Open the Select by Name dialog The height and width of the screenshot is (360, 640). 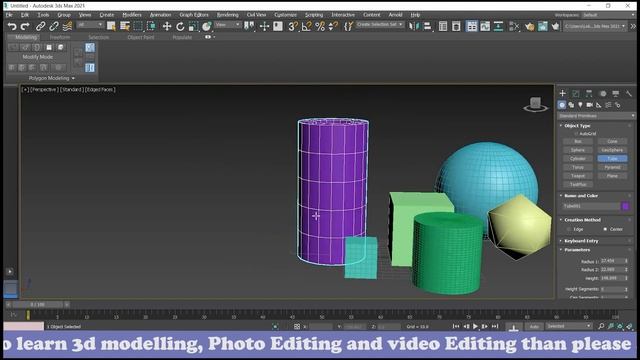pos(125,27)
